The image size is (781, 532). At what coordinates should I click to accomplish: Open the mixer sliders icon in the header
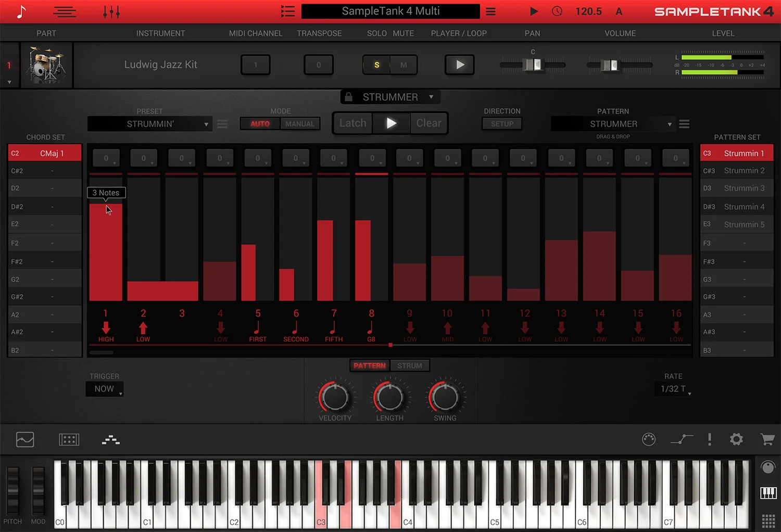[111, 11]
